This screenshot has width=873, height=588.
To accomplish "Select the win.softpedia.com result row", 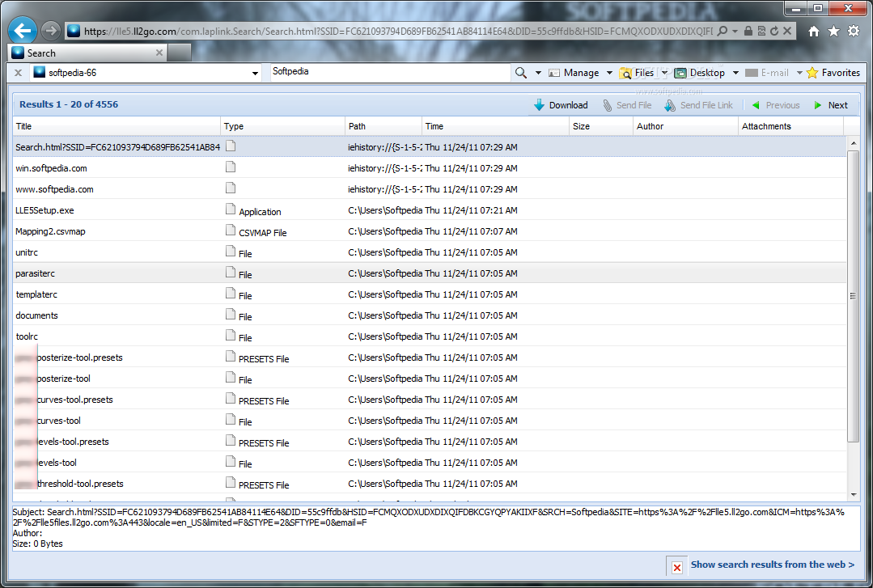I will click(x=430, y=168).
